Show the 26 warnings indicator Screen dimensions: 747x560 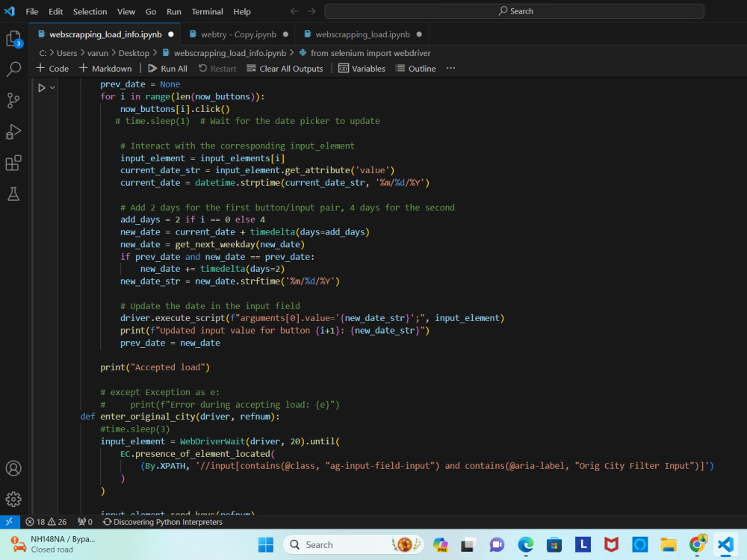tap(58, 522)
